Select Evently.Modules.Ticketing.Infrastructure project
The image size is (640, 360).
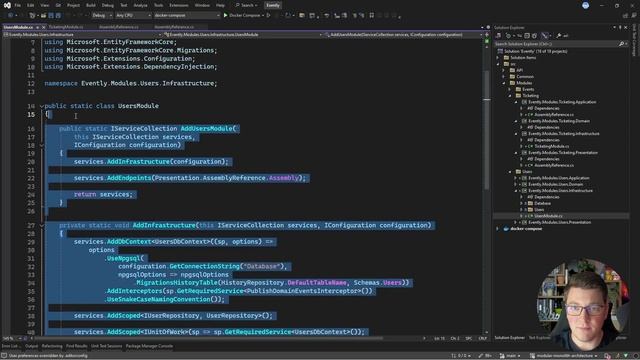coord(564,133)
